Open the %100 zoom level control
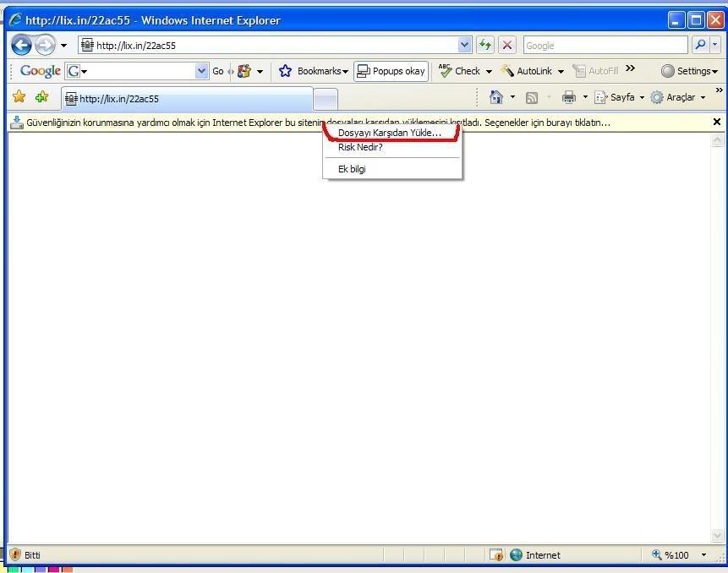The height and width of the screenshot is (573, 728). (679, 555)
